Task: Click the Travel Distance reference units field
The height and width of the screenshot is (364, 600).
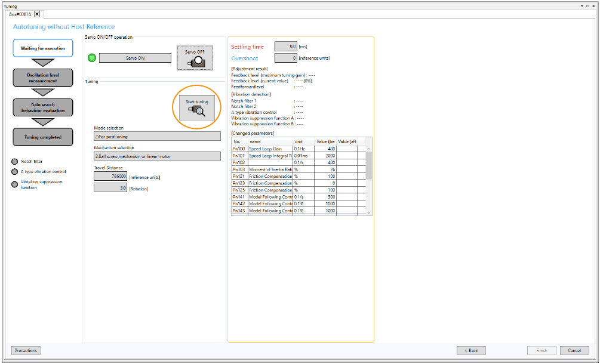Action: click(110, 177)
